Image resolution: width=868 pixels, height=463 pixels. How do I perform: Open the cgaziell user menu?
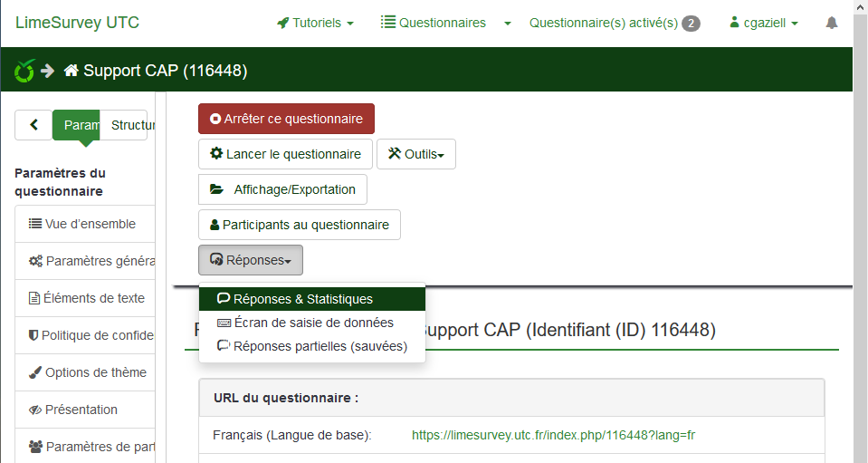pos(764,23)
